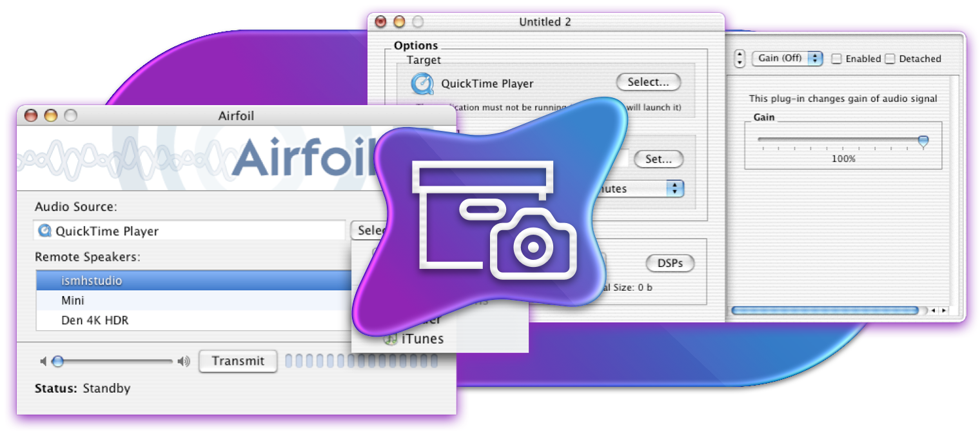Image resolution: width=980 pixels, height=432 pixels.
Task: Select the Den 4K HDR remote speaker
Action: [193, 320]
